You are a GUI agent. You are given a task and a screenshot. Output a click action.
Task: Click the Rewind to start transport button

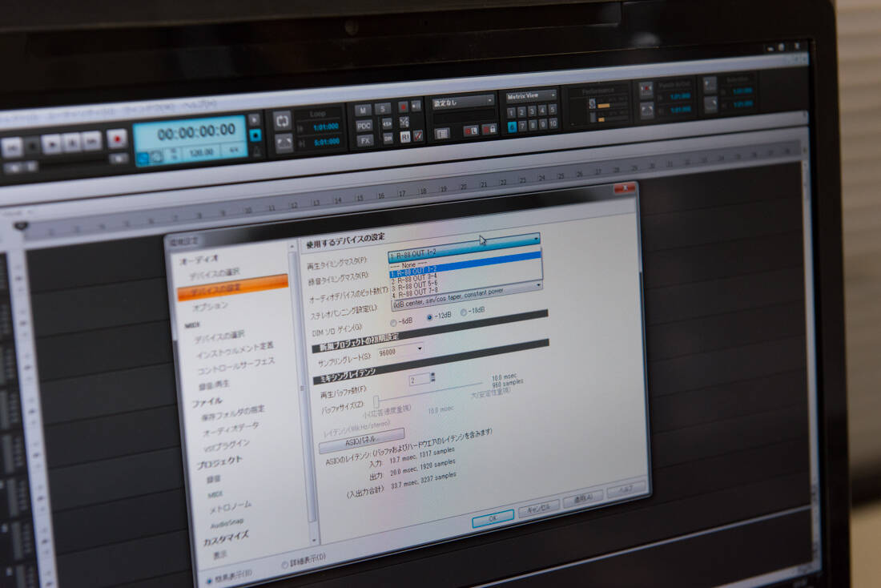[12, 148]
